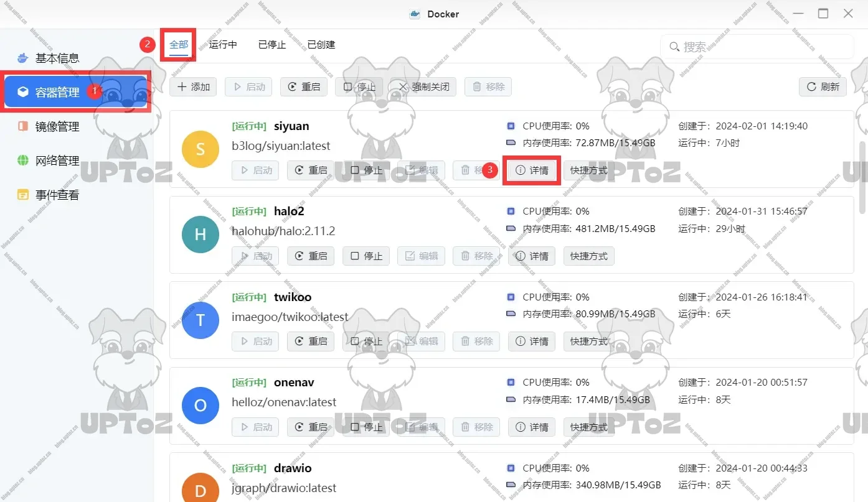Click image name helloz/onenav:latest
This screenshot has width=868, height=502.
284,402
